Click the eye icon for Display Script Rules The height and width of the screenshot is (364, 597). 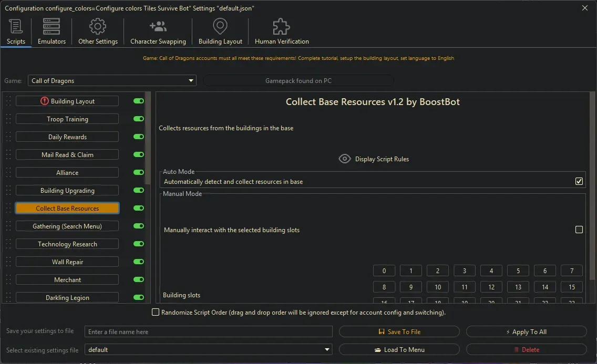344,158
